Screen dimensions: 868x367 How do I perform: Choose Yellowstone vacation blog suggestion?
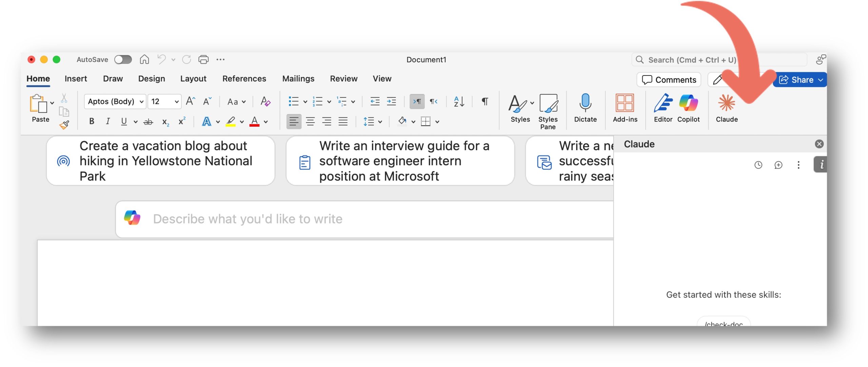160,161
